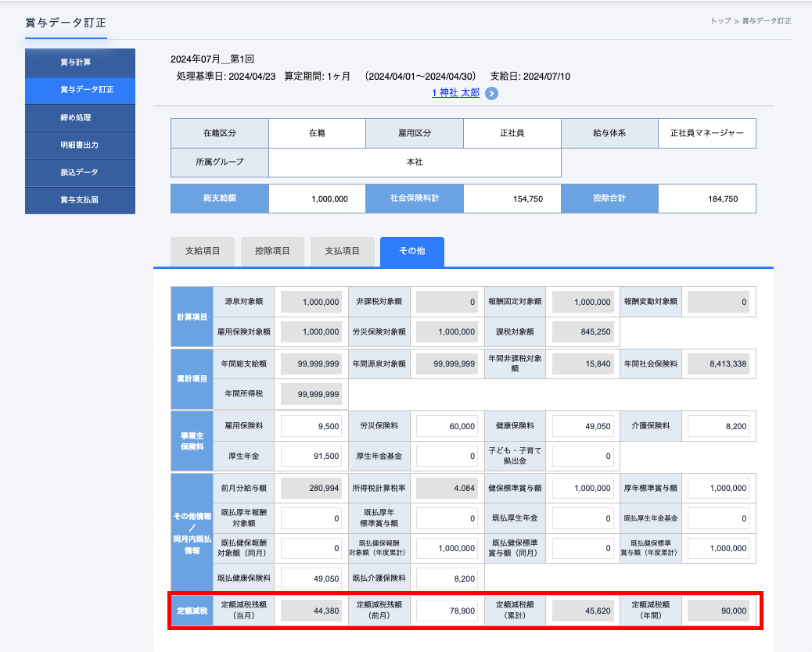This screenshot has height=652, width=812.
Task: Click the 定額減税額(累計) value 45,620
Action: [x=583, y=611]
